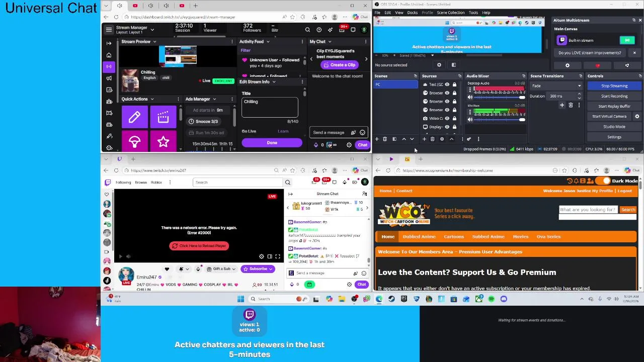Expand the Stream Preview panel dropdown
This screenshot has height=362, width=644.
click(154, 42)
